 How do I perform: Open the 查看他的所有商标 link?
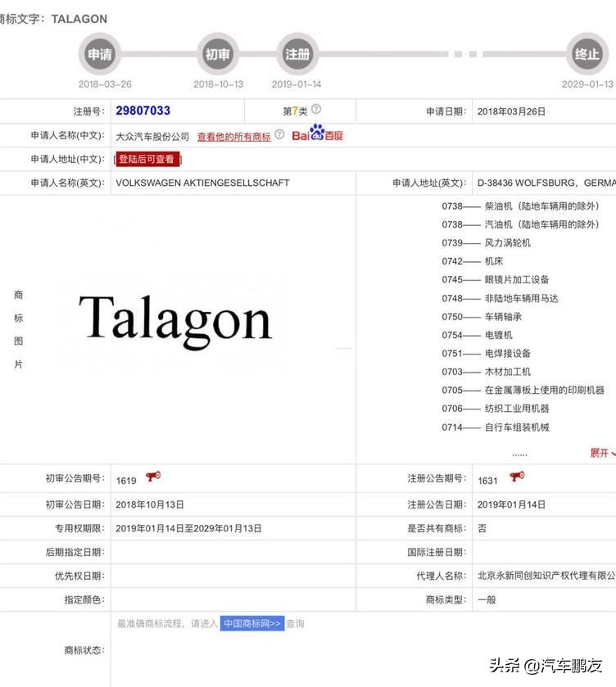click(x=233, y=137)
